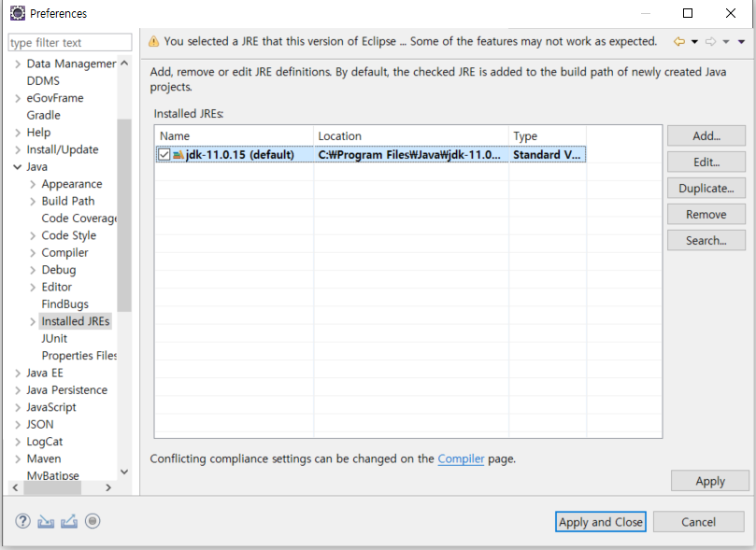756x550 pixels.
Task: Sort by the Name column header
Action: click(x=235, y=135)
